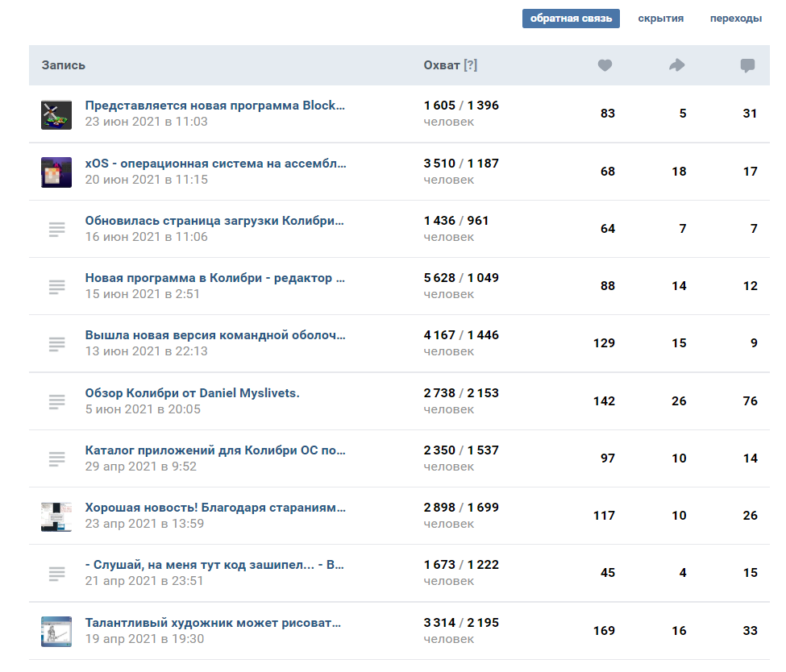786x672 pixels.
Task: Click the comments speech bubble column icon
Action: [747, 65]
